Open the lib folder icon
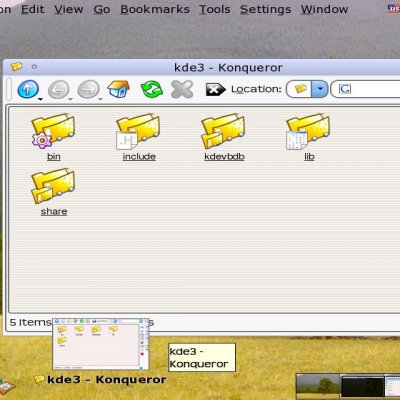 click(308, 131)
